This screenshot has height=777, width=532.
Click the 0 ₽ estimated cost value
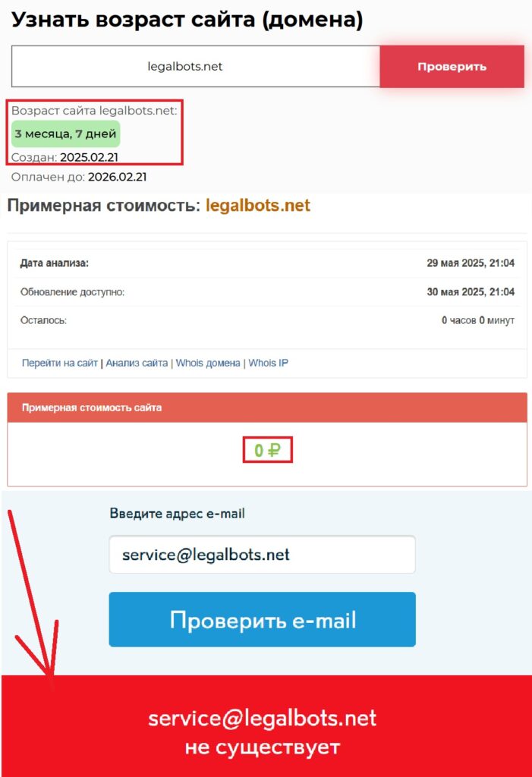tap(267, 450)
